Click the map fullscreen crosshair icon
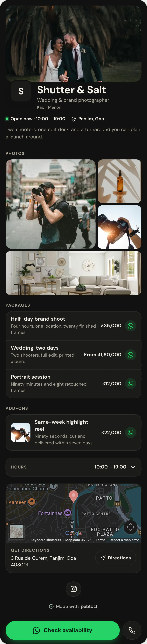 pyautogui.click(x=131, y=527)
